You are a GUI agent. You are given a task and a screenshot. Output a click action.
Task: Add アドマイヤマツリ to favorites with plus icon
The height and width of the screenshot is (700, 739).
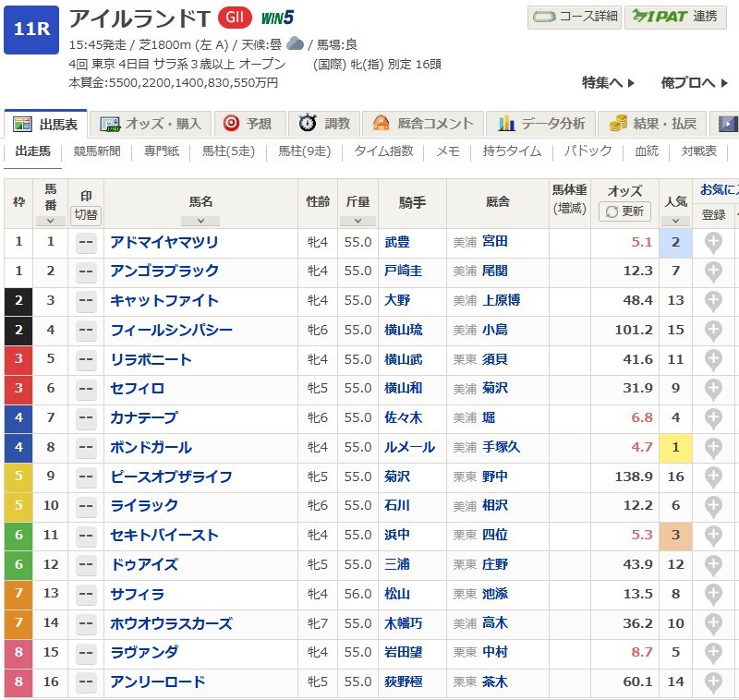[x=713, y=242]
